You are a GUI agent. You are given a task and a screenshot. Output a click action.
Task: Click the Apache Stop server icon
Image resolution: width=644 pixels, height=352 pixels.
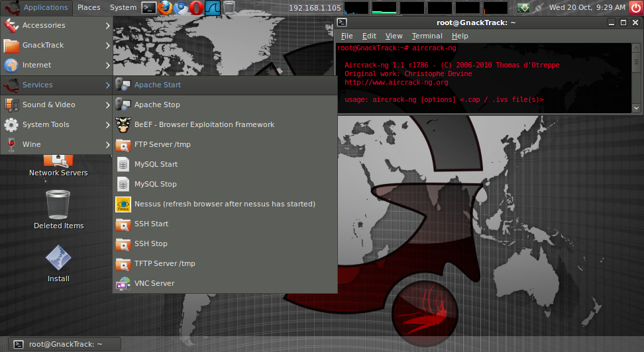click(x=123, y=105)
